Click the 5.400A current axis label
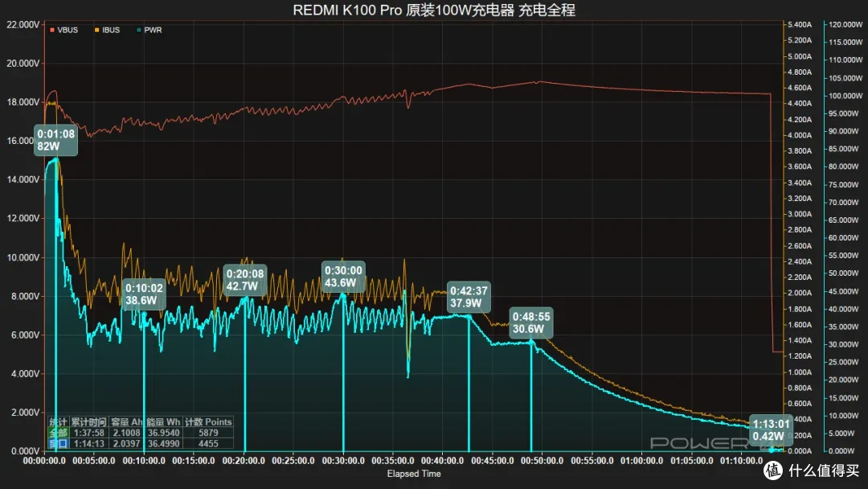This screenshot has height=489, width=868. coord(800,25)
